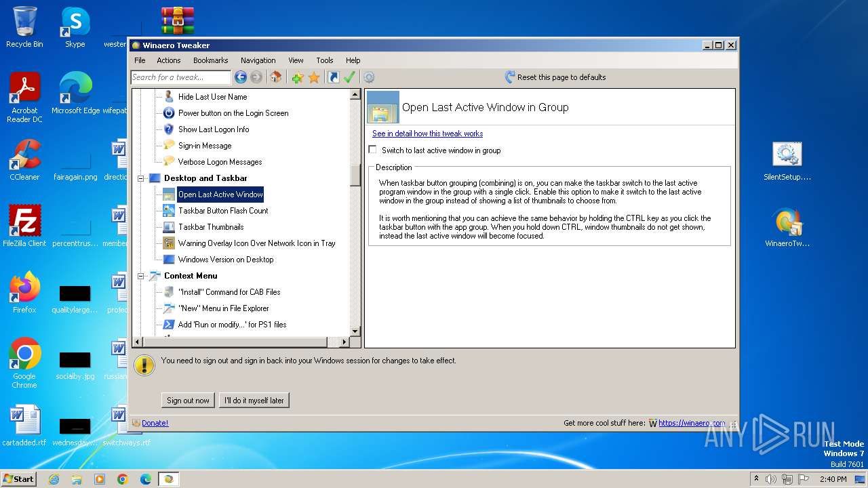Click I'll do it myself later button
This screenshot has height=488, width=868.
coord(254,401)
